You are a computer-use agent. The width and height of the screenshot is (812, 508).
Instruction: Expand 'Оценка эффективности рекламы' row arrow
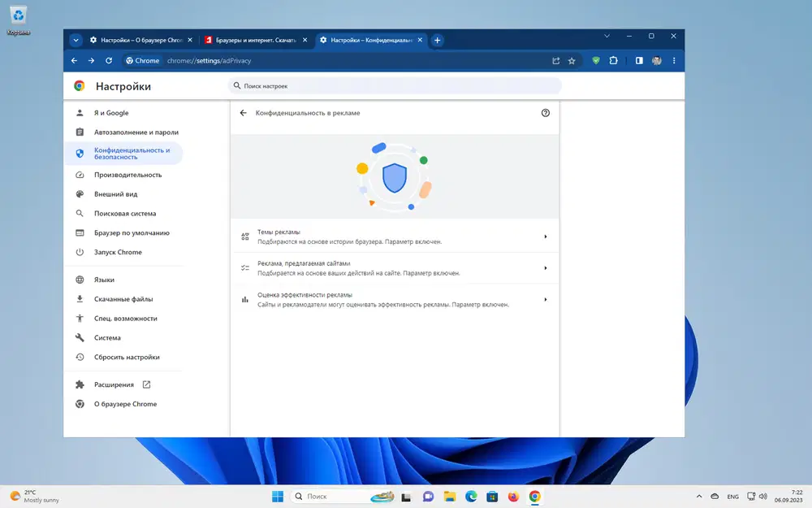coord(546,300)
